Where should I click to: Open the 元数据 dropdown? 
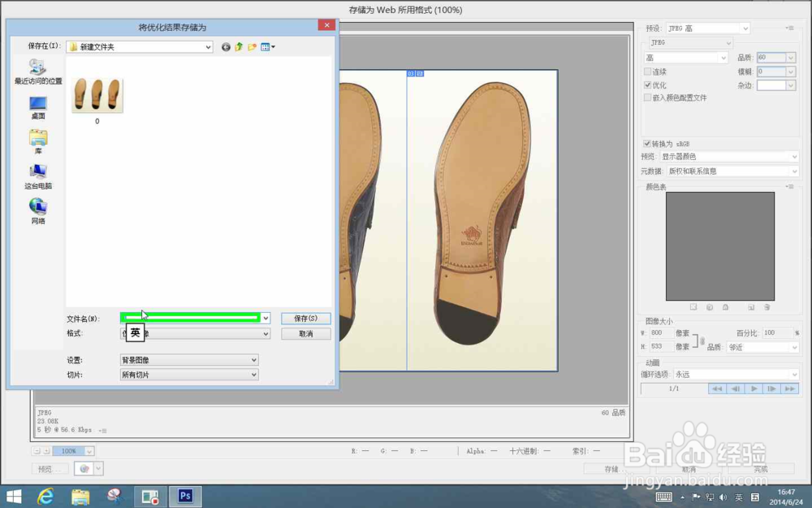732,171
